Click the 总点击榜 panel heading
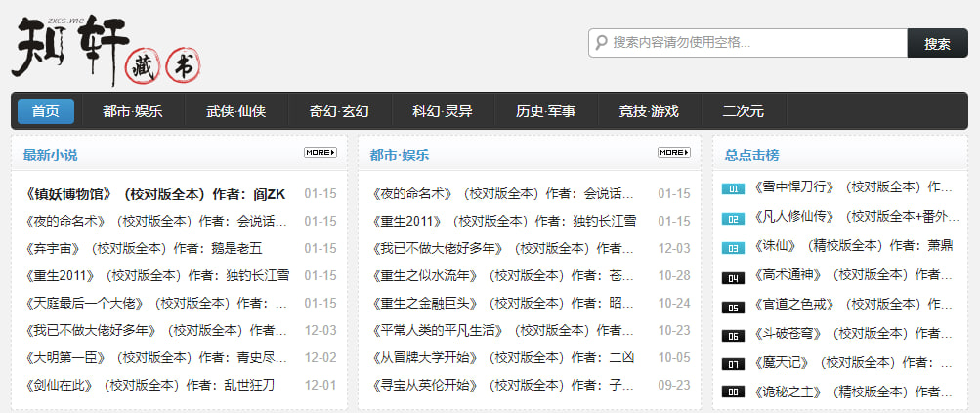This screenshot has width=980, height=413. tap(752, 155)
